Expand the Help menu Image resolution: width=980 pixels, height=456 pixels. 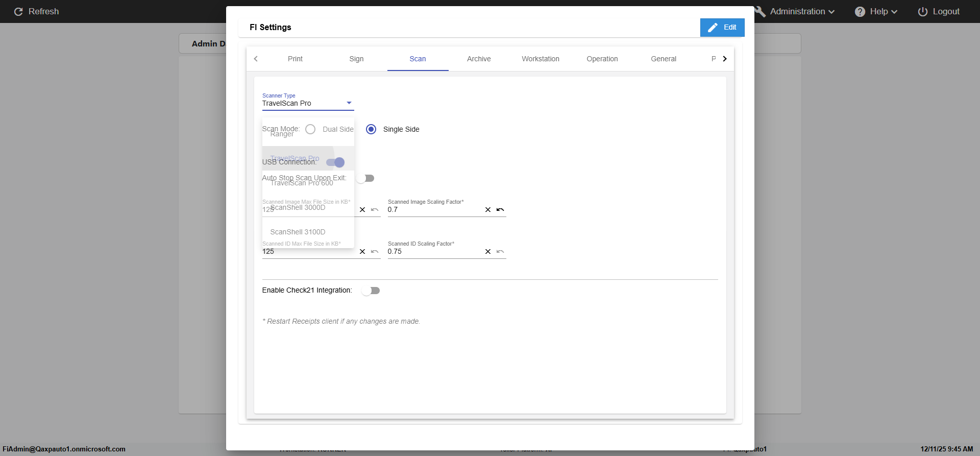876,12
